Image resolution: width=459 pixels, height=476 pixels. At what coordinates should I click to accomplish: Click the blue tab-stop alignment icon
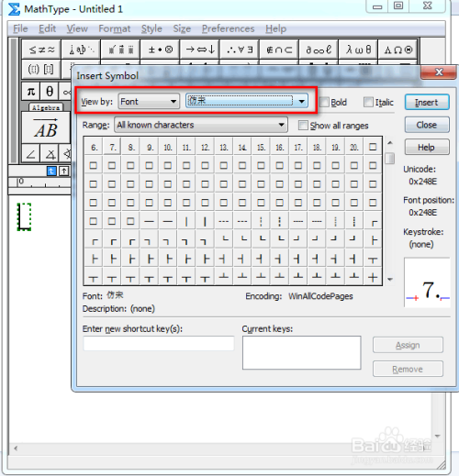coord(51,172)
